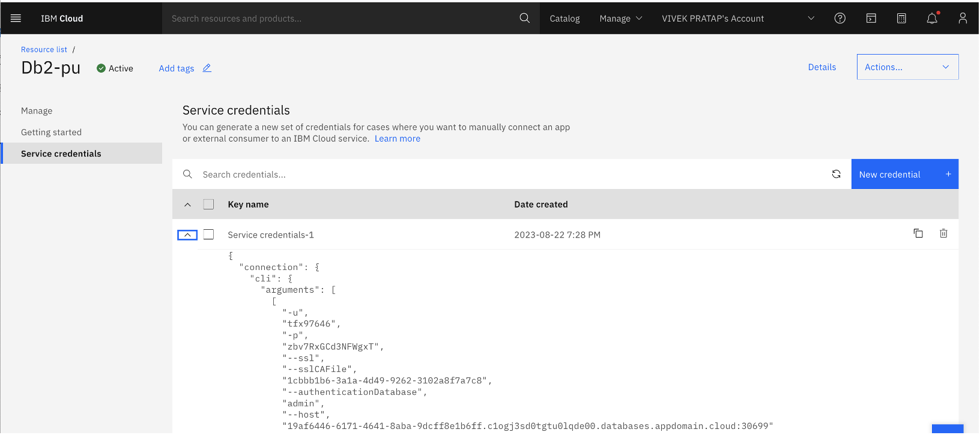The width and height of the screenshot is (980, 438).
Task: Click the "1cbbb1b6-3a1a-4d49-9262-3102a8f7a7c8" value
Action: [x=387, y=381]
